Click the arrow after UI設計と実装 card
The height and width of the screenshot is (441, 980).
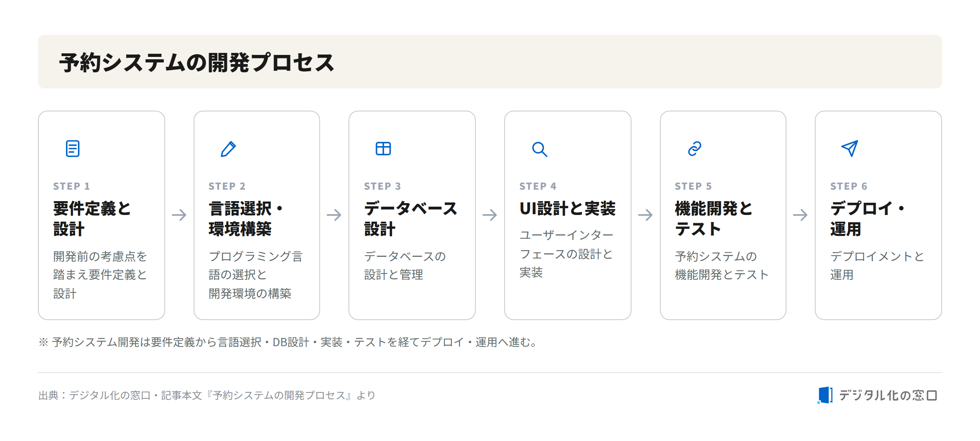pos(645,215)
